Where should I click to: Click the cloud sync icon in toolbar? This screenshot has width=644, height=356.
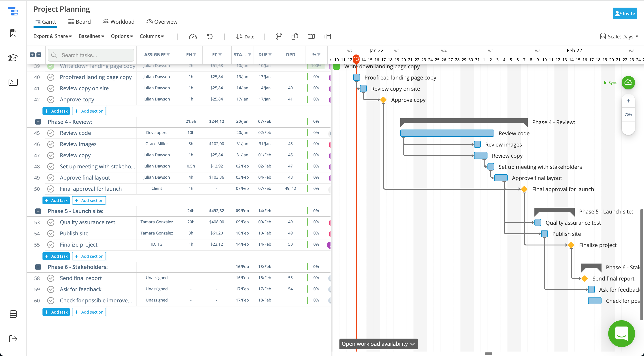pos(193,36)
